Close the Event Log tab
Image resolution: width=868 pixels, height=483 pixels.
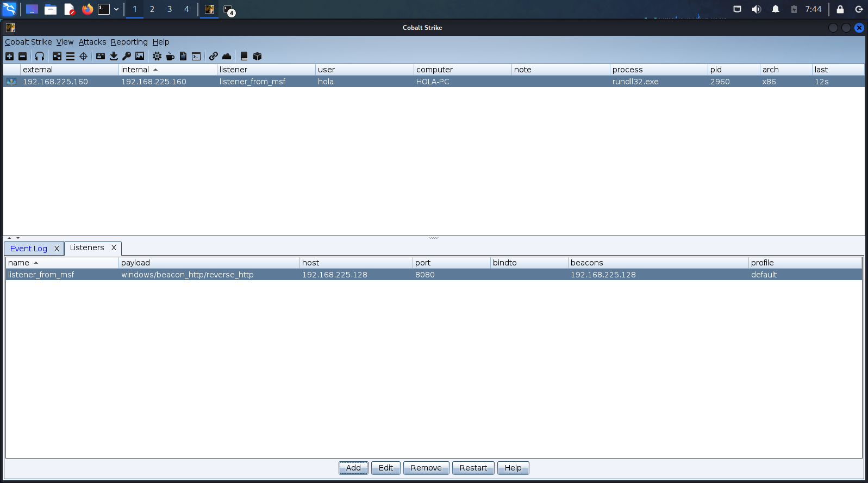[57, 249]
